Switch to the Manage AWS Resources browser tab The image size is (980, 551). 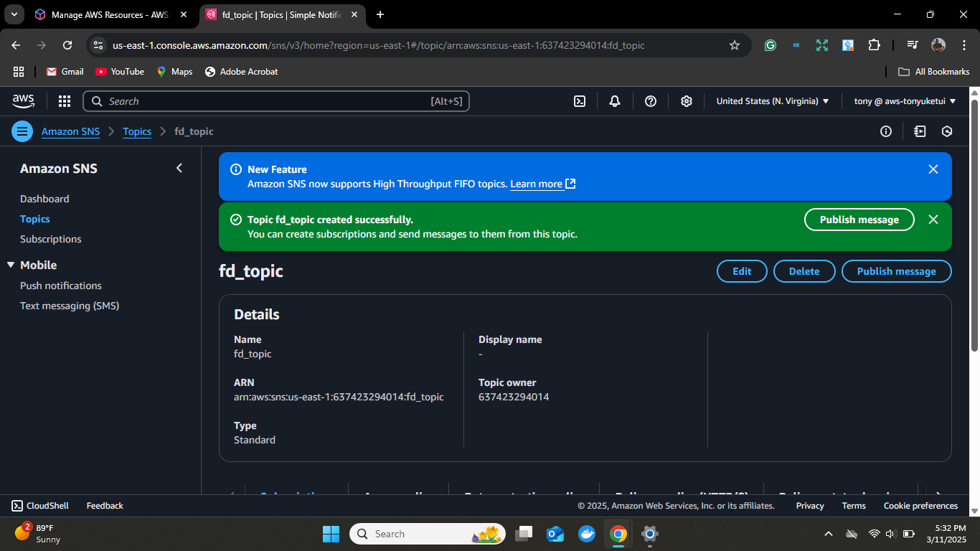click(110, 14)
